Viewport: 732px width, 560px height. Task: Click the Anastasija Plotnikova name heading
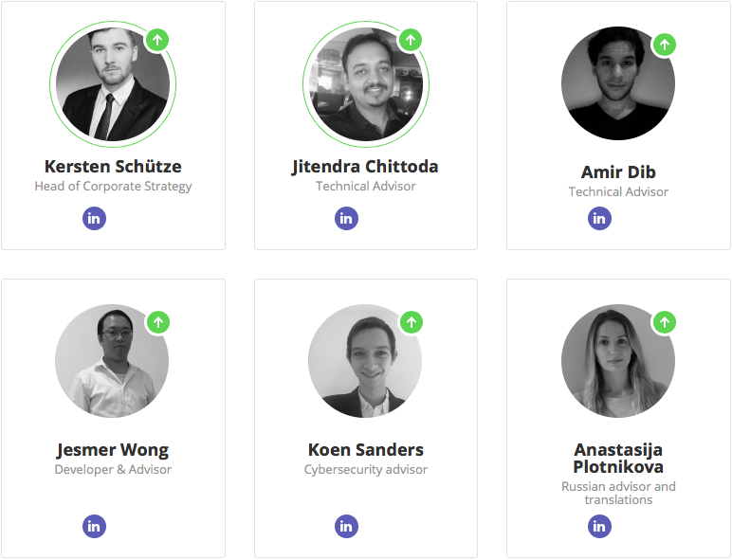pos(618,459)
